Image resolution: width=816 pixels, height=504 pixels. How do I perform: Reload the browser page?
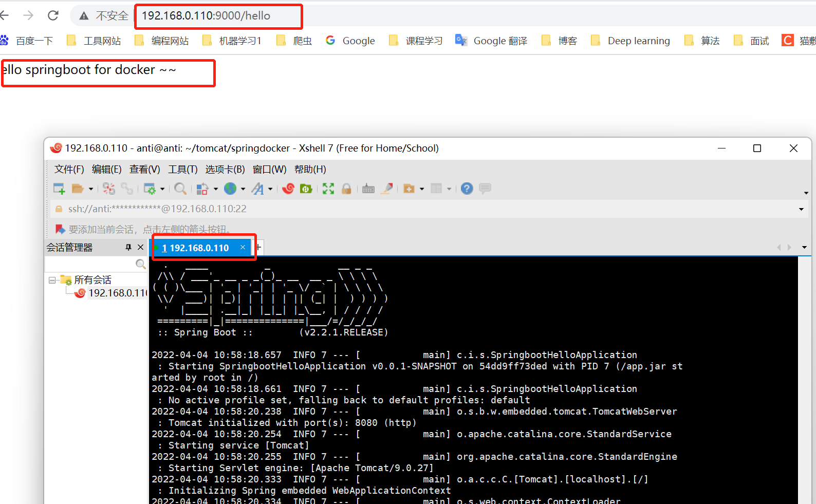[x=53, y=15]
